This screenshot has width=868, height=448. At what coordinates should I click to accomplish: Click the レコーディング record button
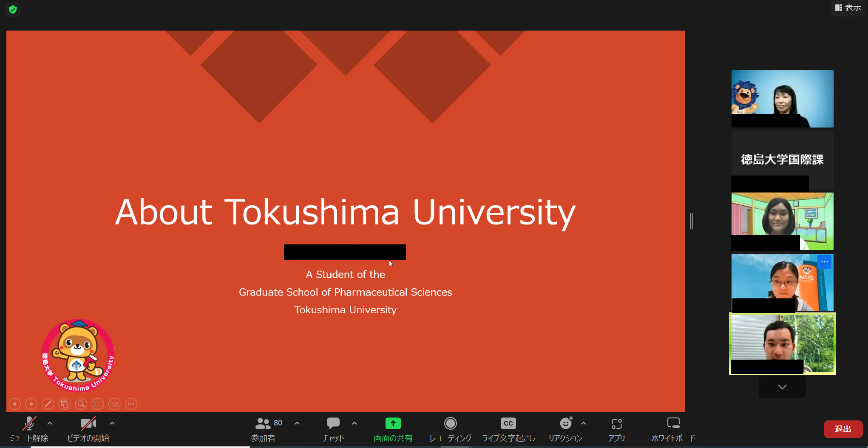click(x=451, y=429)
